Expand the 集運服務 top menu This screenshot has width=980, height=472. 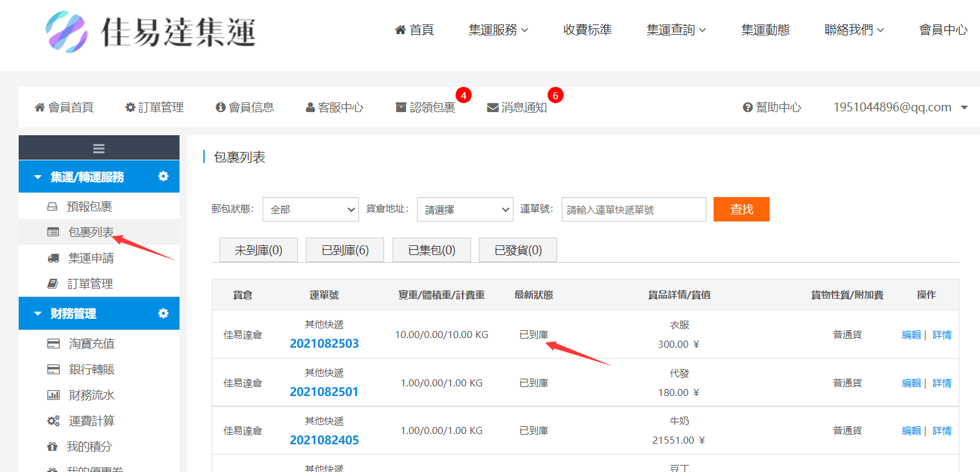499,30
